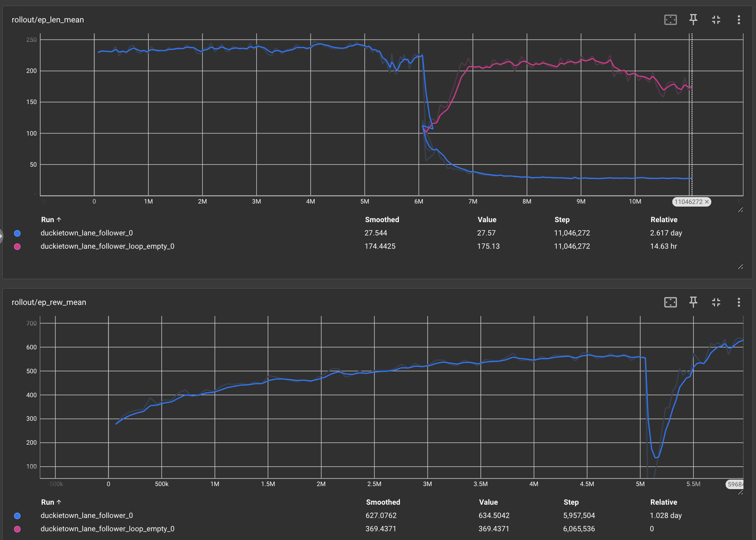
Task: Click the Smoothed column header in top table
Action: (x=382, y=219)
